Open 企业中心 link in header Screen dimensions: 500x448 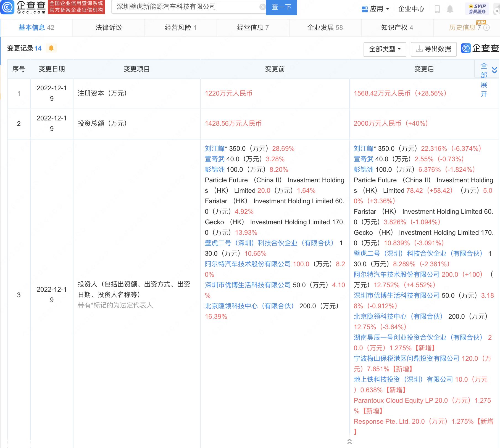point(411,9)
